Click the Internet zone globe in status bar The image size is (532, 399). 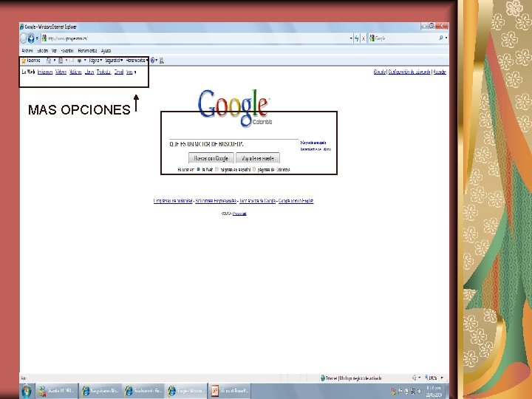tap(323, 378)
